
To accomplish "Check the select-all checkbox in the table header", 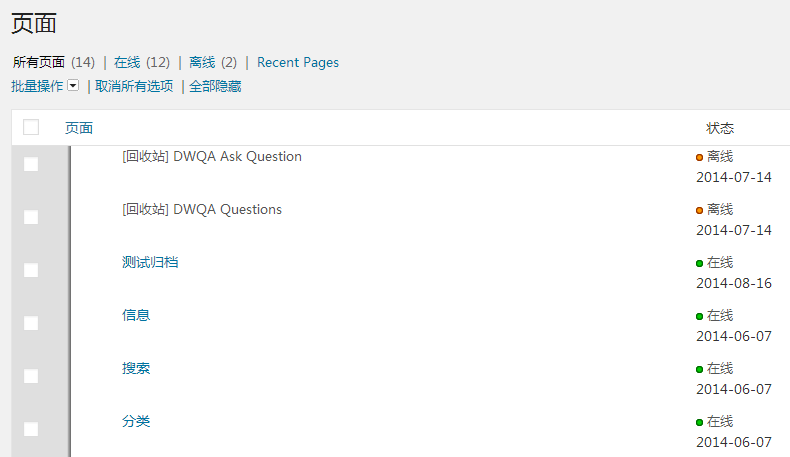I will 31,127.
